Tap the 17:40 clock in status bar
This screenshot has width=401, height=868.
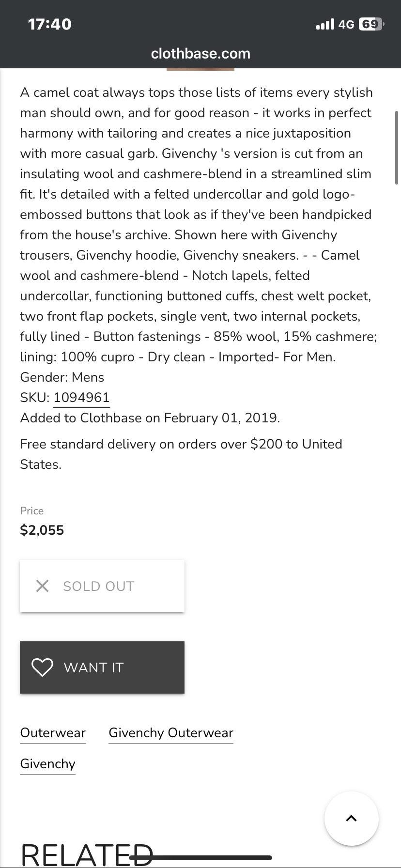pos(50,24)
